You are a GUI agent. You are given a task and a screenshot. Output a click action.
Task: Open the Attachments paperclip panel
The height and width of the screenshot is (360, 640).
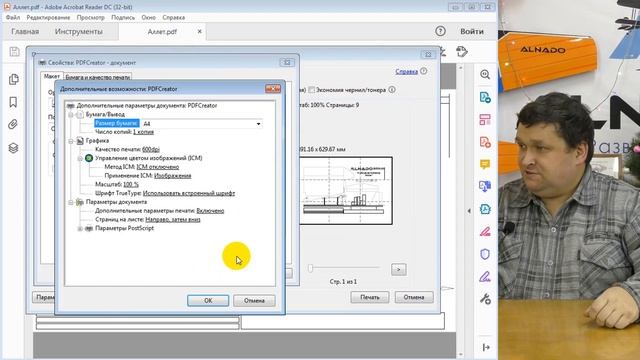13,124
